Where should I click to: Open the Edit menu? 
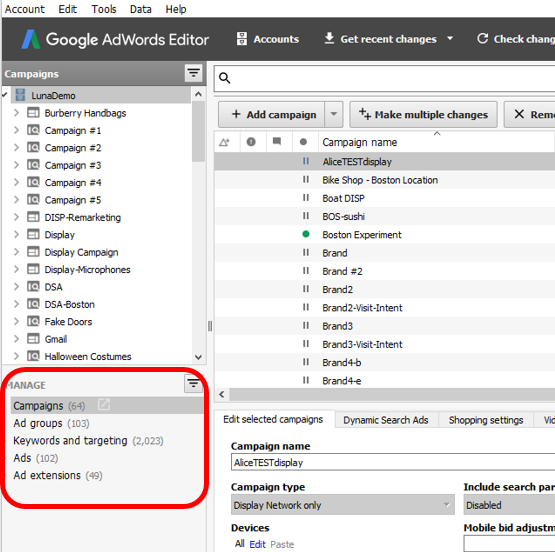pos(68,9)
